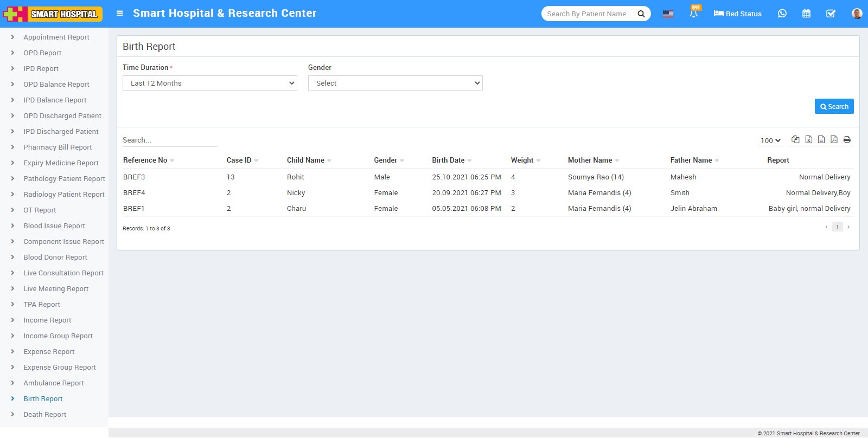The width and height of the screenshot is (868, 438).
Task: Change the 100 rows per page selector
Action: point(770,140)
